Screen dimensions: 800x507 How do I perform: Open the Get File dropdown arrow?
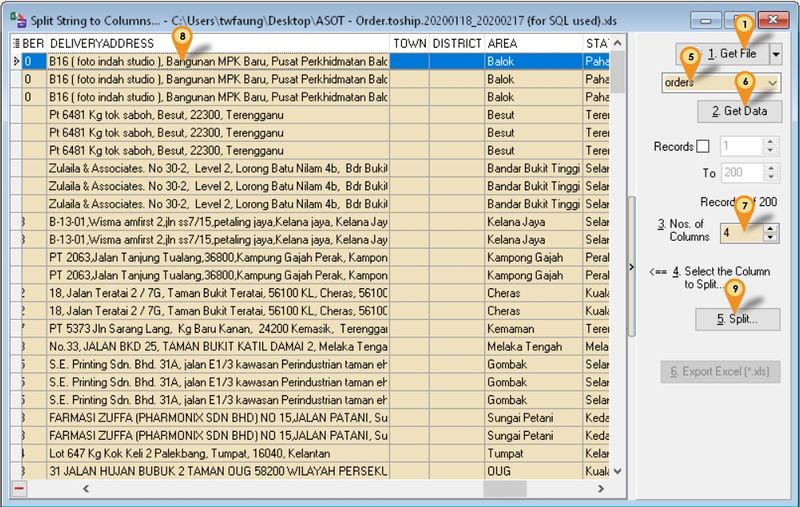click(x=775, y=52)
